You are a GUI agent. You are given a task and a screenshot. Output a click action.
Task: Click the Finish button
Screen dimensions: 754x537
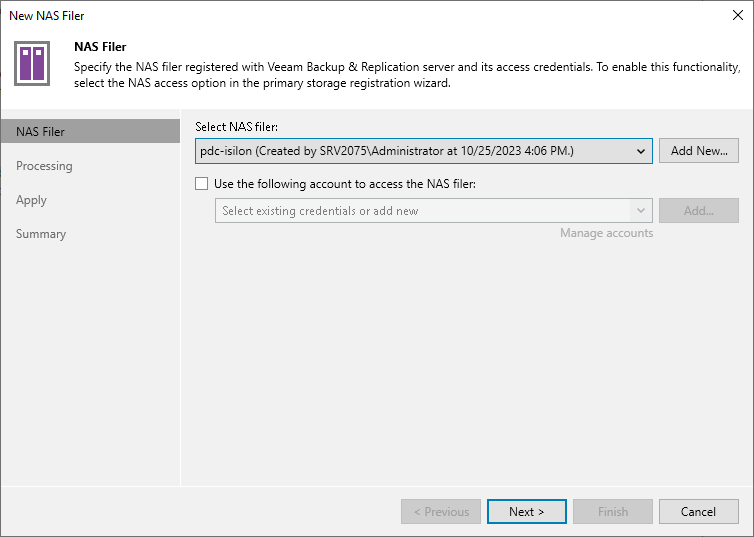coord(613,512)
